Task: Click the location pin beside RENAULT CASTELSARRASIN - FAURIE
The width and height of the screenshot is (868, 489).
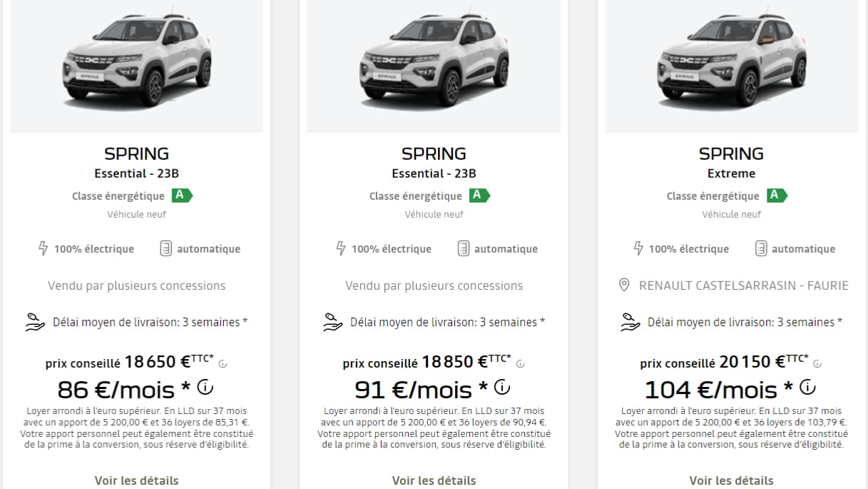Action: (x=623, y=286)
